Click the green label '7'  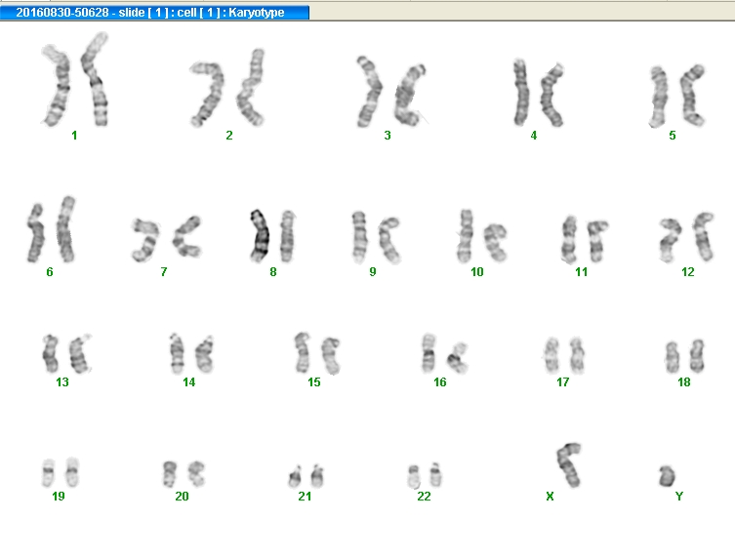(164, 272)
